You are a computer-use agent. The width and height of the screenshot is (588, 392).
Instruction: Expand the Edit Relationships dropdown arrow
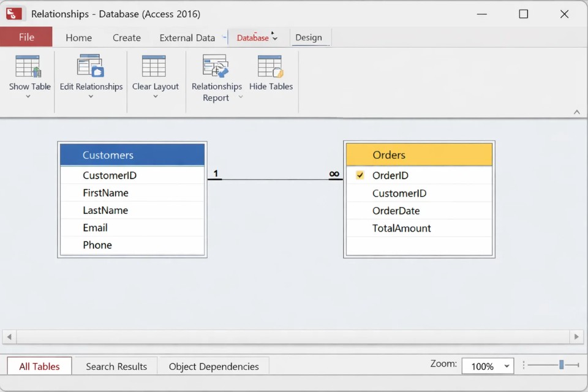[x=91, y=97]
